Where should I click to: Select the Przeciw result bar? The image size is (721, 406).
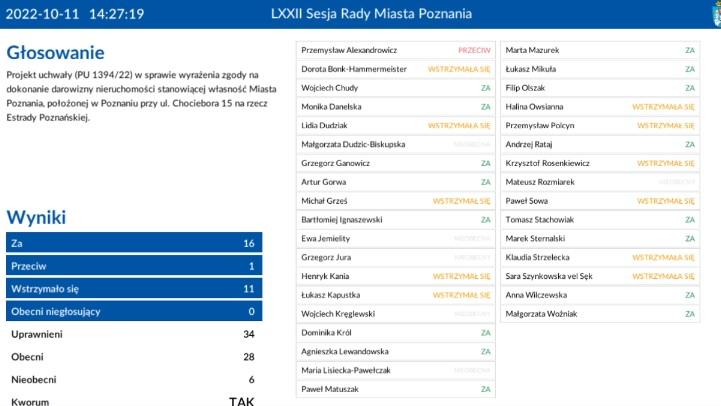click(134, 266)
